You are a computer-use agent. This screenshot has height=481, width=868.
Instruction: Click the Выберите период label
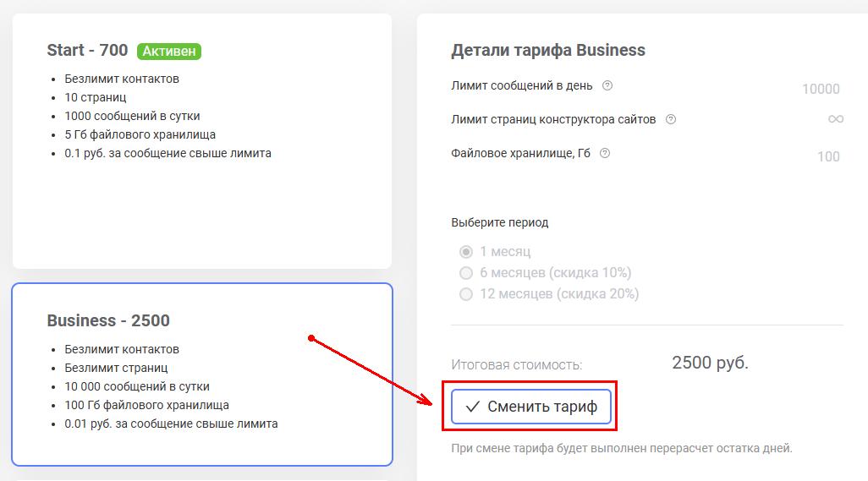tap(499, 223)
